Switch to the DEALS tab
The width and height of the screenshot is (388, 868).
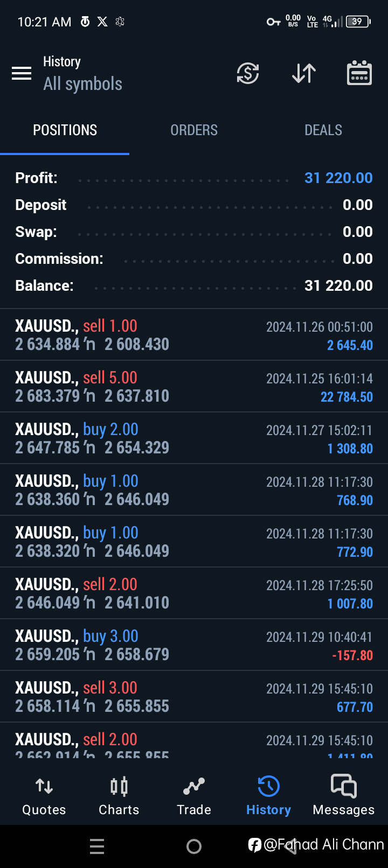pyautogui.click(x=323, y=130)
